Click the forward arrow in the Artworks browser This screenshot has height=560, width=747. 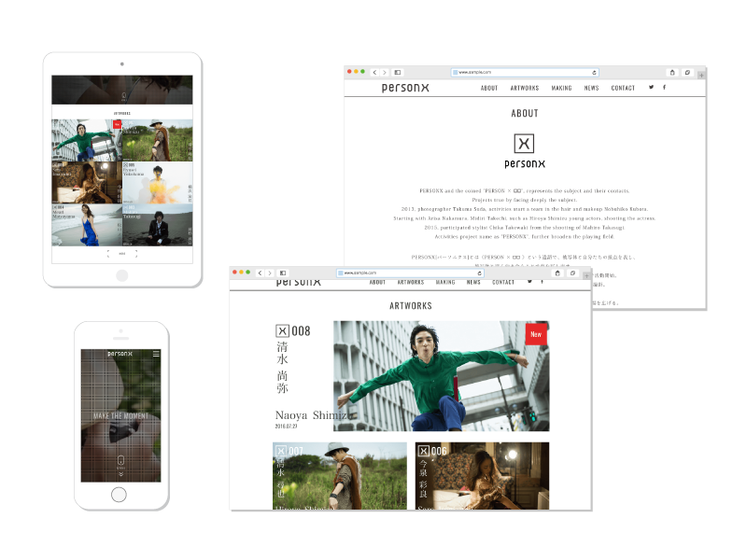[x=269, y=273]
